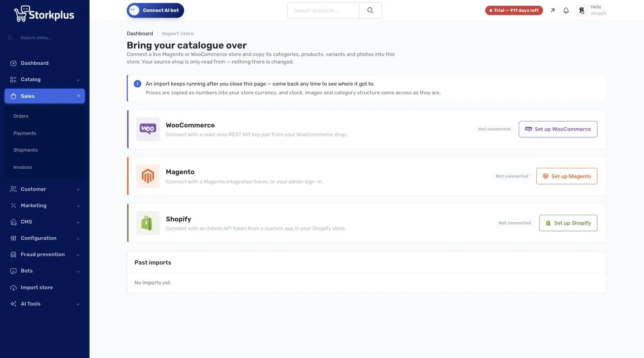Click Set up WooCommerce button
Image resolution: width=644 pixels, height=358 pixels.
(x=558, y=129)
